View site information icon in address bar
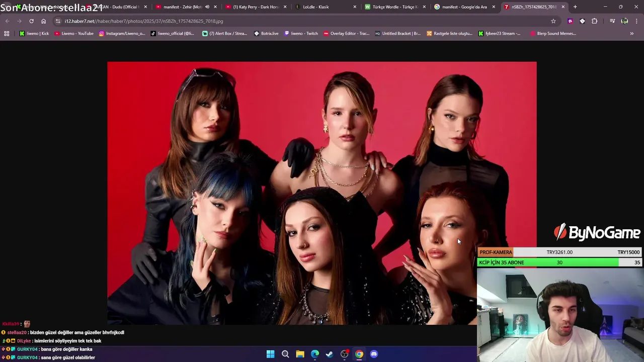The width and height of the screenshot is (644, 362). 58,21
